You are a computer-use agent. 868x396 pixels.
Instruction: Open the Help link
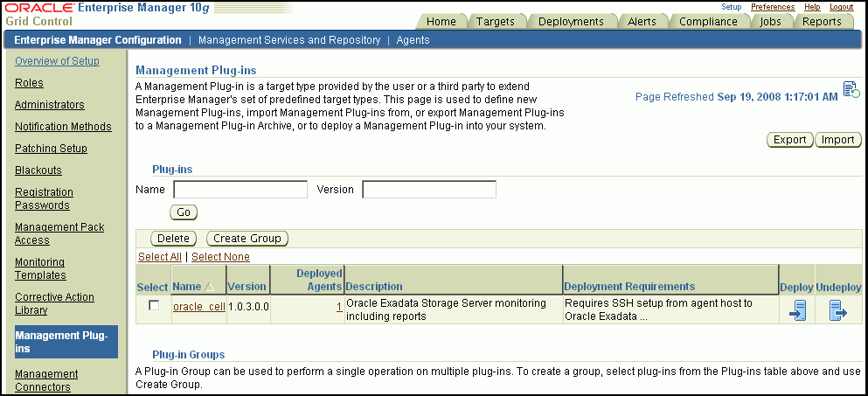pyautogui.click(x=812, y=7)
